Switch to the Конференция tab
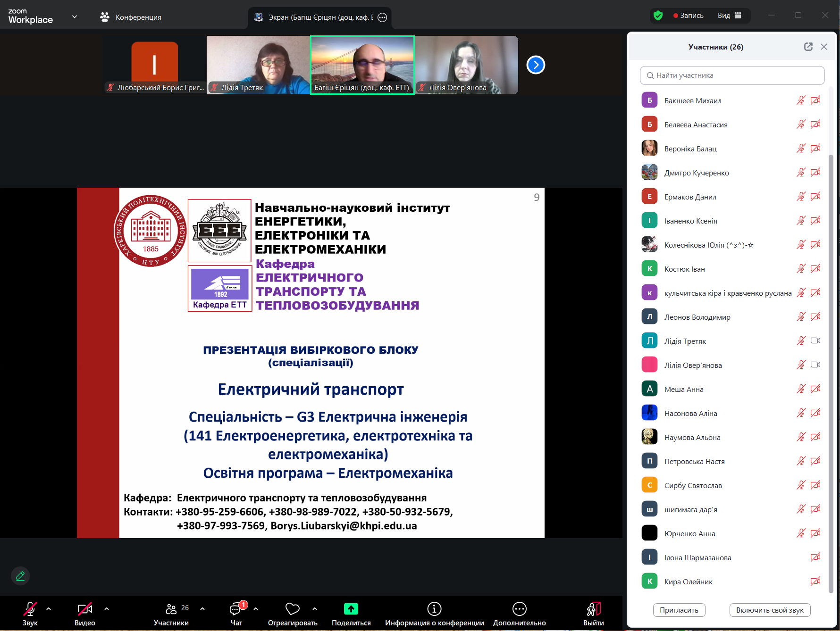 point(131,17)
